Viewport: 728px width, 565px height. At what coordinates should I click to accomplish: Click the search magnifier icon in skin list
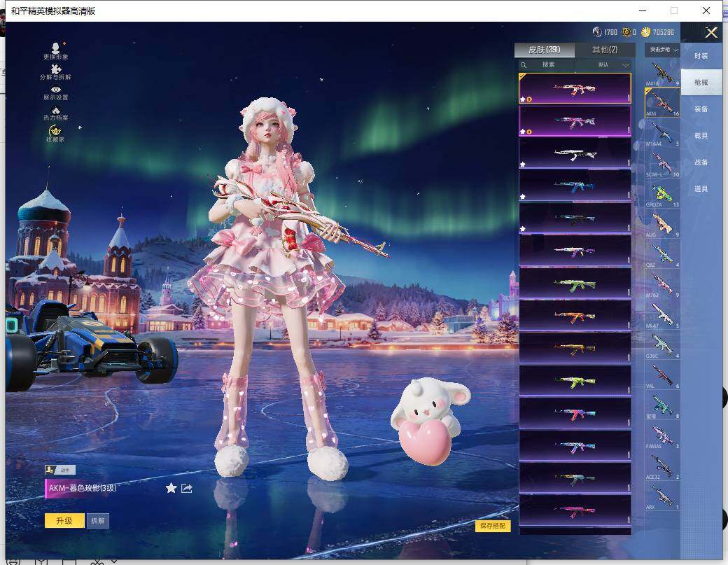(x=524, y=65)
